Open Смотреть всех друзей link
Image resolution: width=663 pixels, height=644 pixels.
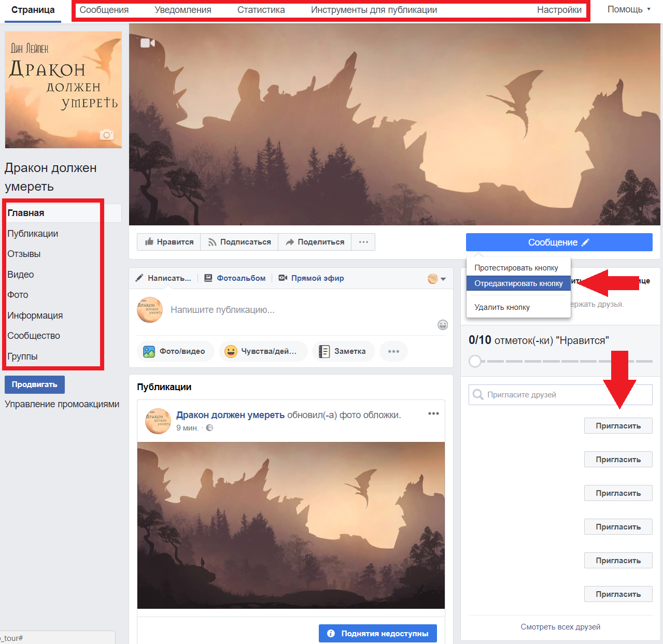(x=560, y=627)
